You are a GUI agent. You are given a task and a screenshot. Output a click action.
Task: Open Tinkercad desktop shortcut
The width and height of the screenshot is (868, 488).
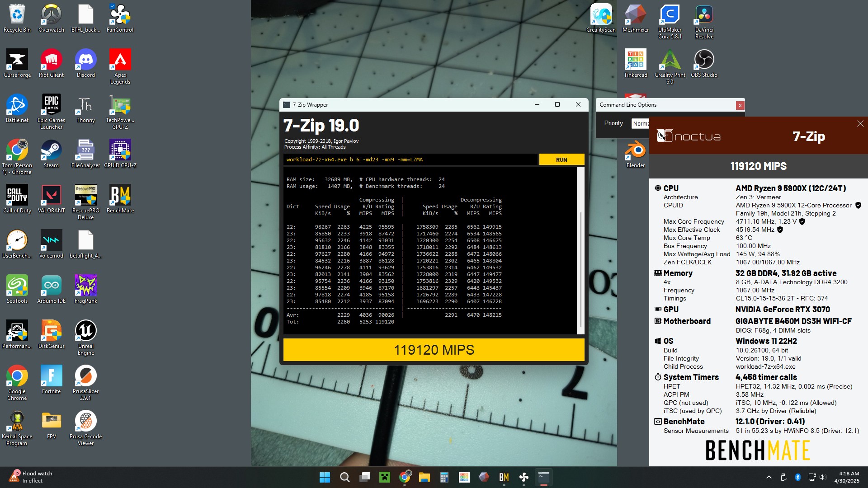coord(635,64)
